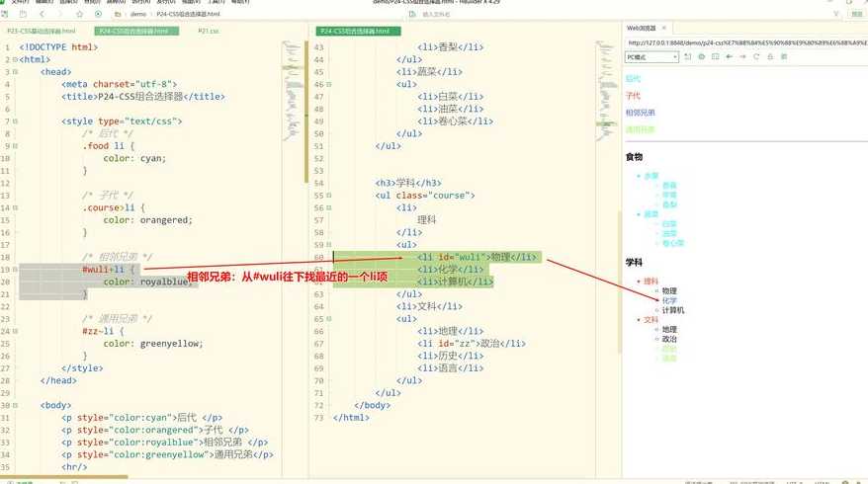Click the file search icon in toolbar
This screenshot has height=484, width=868.
click(412, 14)
